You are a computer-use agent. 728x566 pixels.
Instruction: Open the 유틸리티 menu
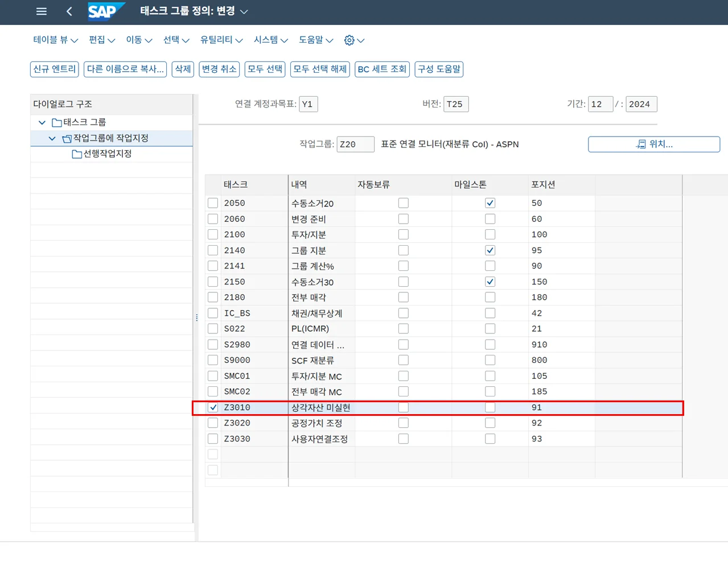[x=221, y=40]
